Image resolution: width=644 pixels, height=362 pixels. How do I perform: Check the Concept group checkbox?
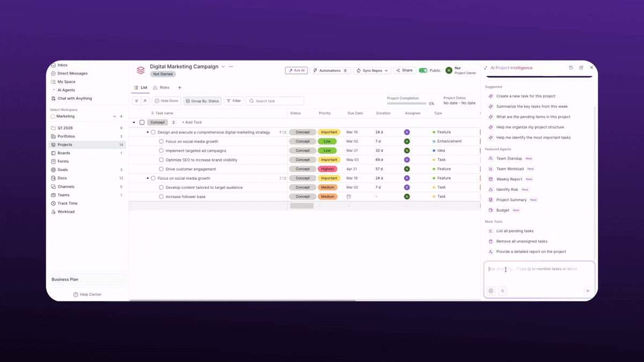(142, 122)
